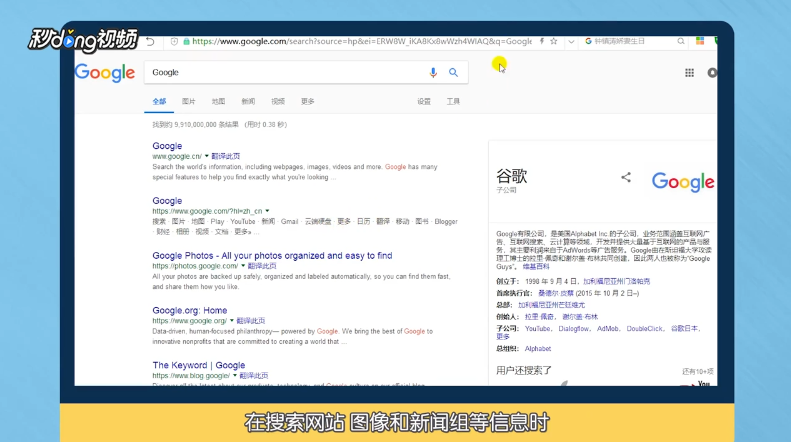791x442 pixels.
Task: Click 翻译此页 for blog.google result
Action: point(254,375)
